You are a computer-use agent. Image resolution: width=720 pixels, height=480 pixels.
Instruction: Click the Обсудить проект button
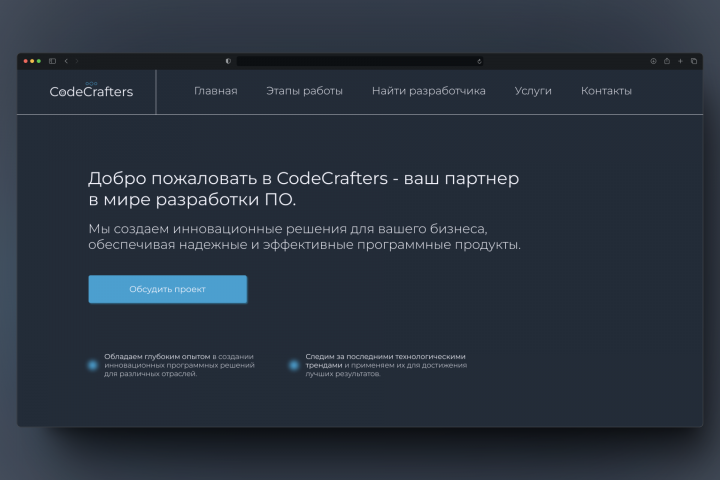(x=168, y=289)
